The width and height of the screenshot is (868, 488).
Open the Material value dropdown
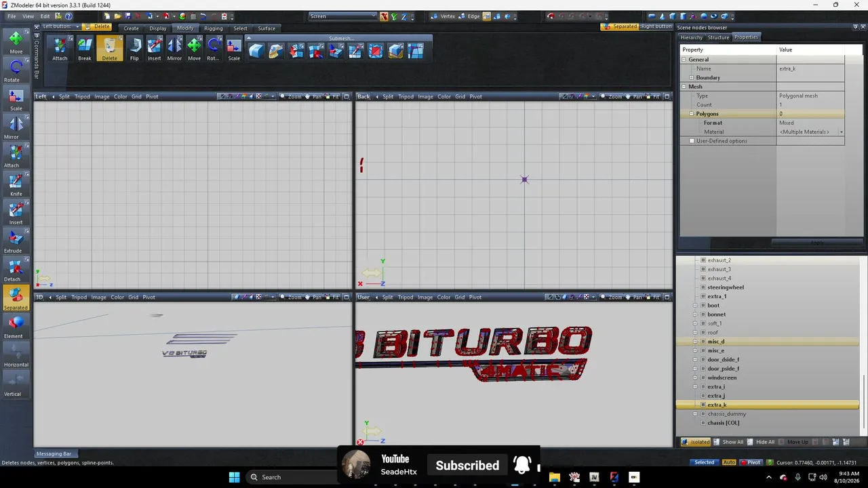[x=842, y=132]
